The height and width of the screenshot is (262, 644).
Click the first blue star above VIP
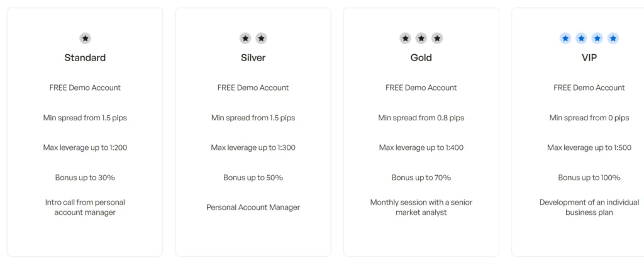click(x=565, y=38)
